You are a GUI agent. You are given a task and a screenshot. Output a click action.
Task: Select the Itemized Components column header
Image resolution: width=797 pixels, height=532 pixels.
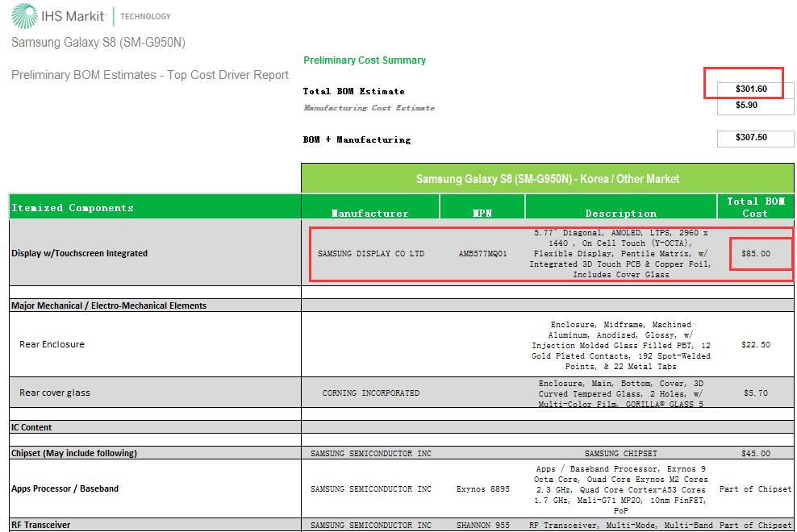pos(73,208)
